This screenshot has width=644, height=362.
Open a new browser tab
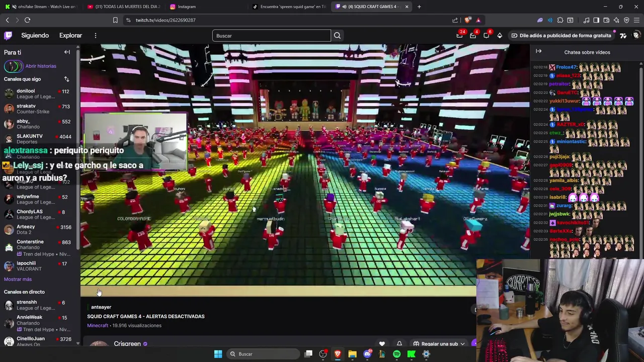click(419, 7)
